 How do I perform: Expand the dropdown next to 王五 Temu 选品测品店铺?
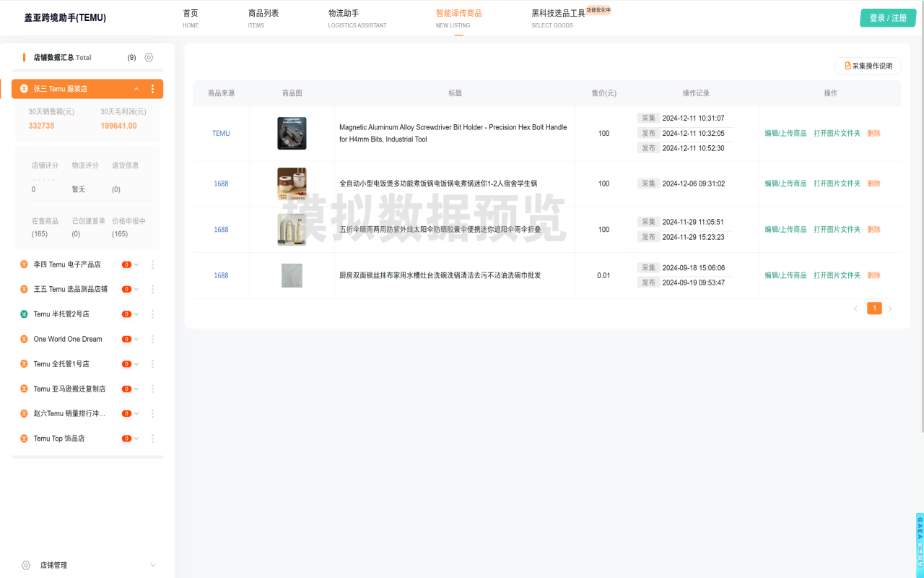click(136, 289)
